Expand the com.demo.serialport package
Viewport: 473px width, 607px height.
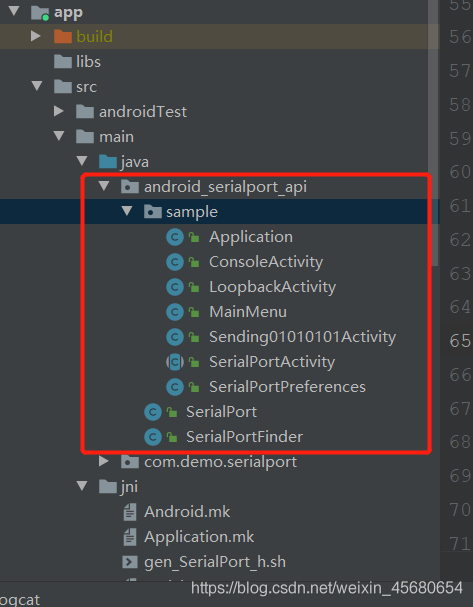point(104,461)
